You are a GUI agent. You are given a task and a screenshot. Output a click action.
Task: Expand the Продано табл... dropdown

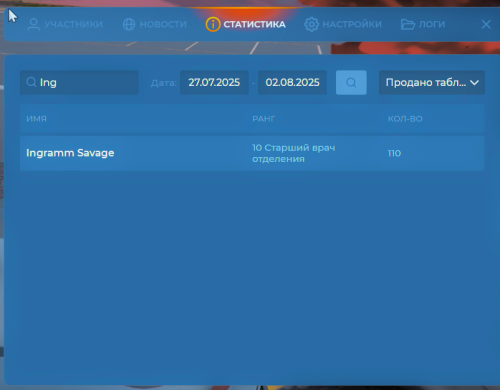coord(432,82)
